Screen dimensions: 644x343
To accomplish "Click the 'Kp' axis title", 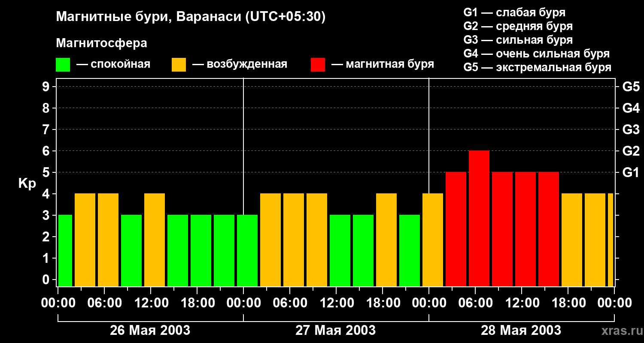I will click(27, 184).
